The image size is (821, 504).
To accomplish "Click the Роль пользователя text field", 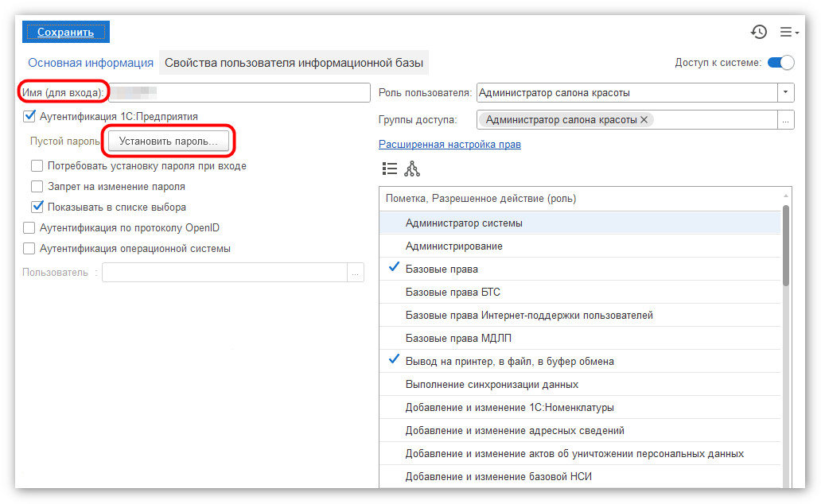I will tap(627, 93).
